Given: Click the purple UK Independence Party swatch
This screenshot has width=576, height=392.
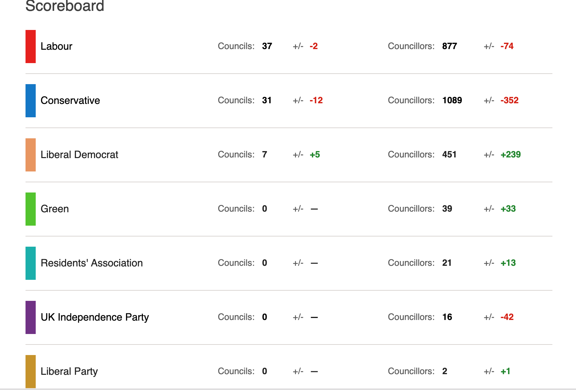Looking at the screenshot, I should tap(31, 317).
